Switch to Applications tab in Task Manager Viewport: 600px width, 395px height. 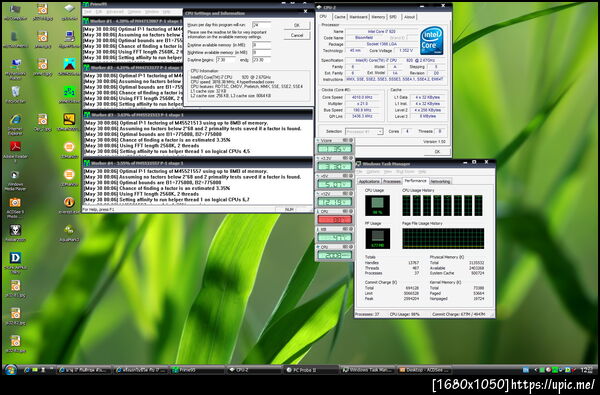[369, 181]
